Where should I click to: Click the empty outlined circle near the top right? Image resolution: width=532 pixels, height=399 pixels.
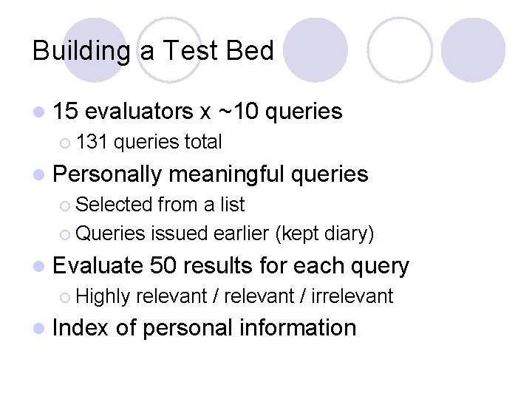point(400,50)
